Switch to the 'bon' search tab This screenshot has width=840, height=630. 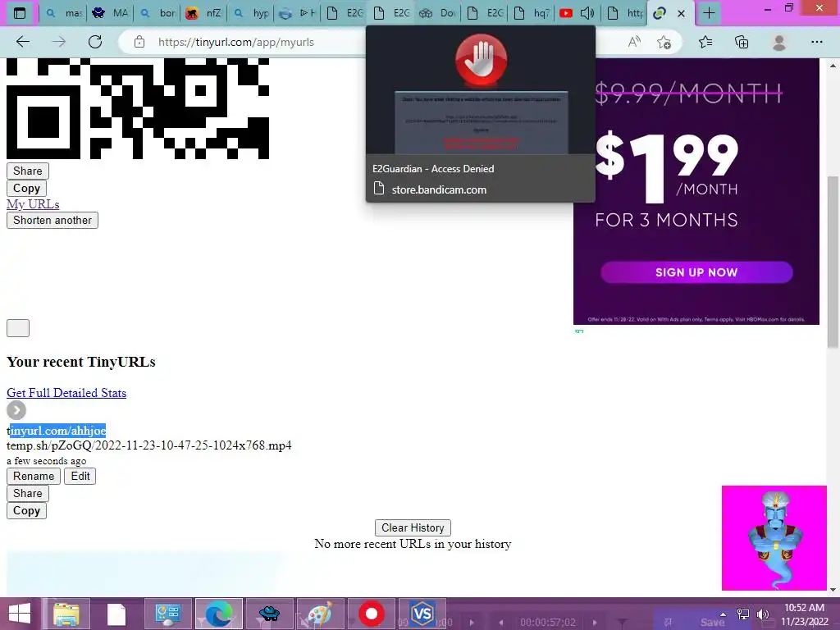157,13
